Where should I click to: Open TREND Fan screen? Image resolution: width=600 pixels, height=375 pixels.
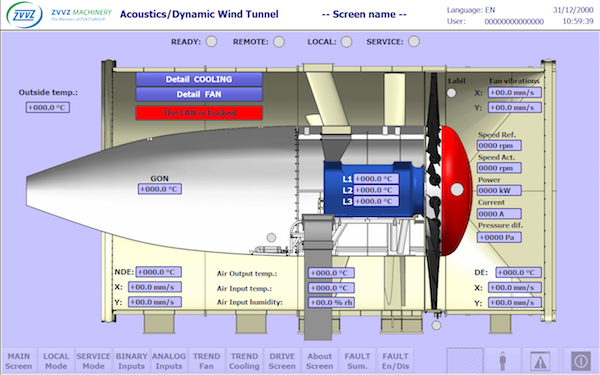tap(206, 361)
